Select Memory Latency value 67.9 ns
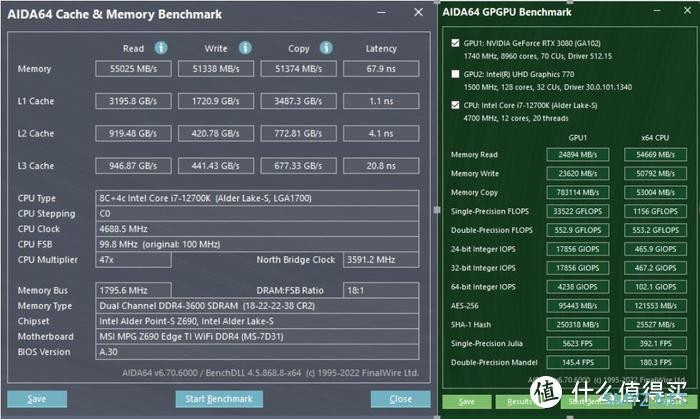This screenshot has width=700, height=419. 381,69
